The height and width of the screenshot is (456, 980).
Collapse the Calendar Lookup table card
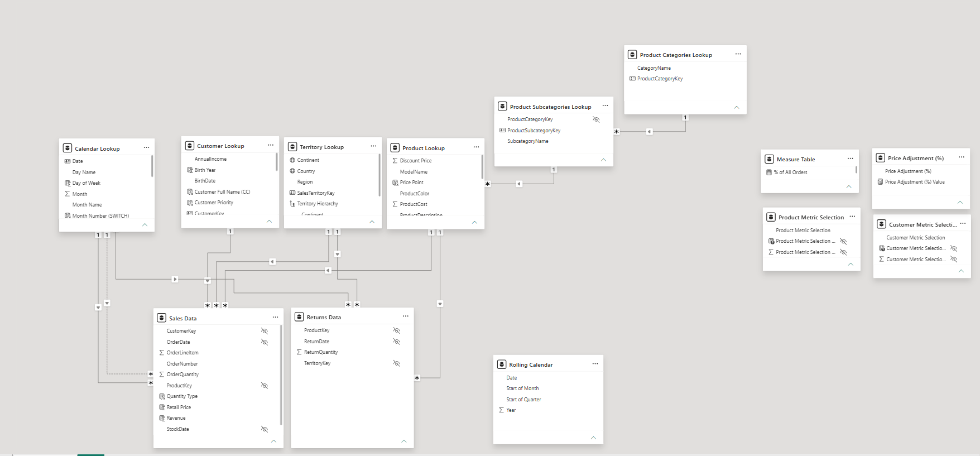(x=145, y=224)
